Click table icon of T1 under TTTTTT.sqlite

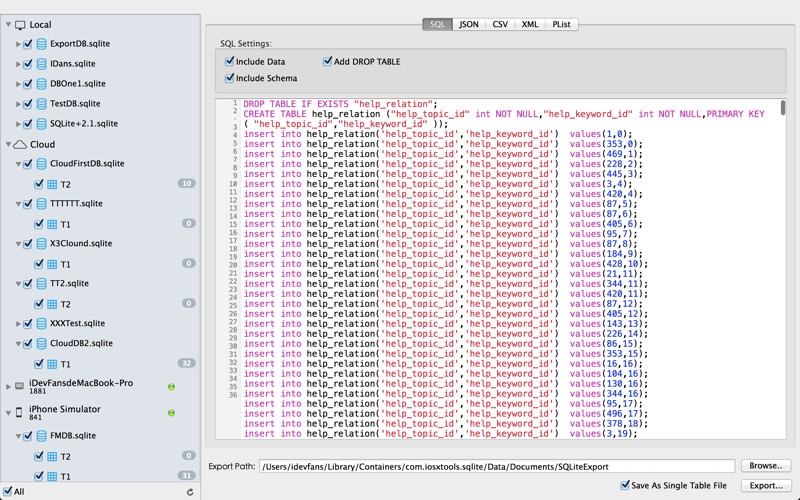[x=52, y=224]
